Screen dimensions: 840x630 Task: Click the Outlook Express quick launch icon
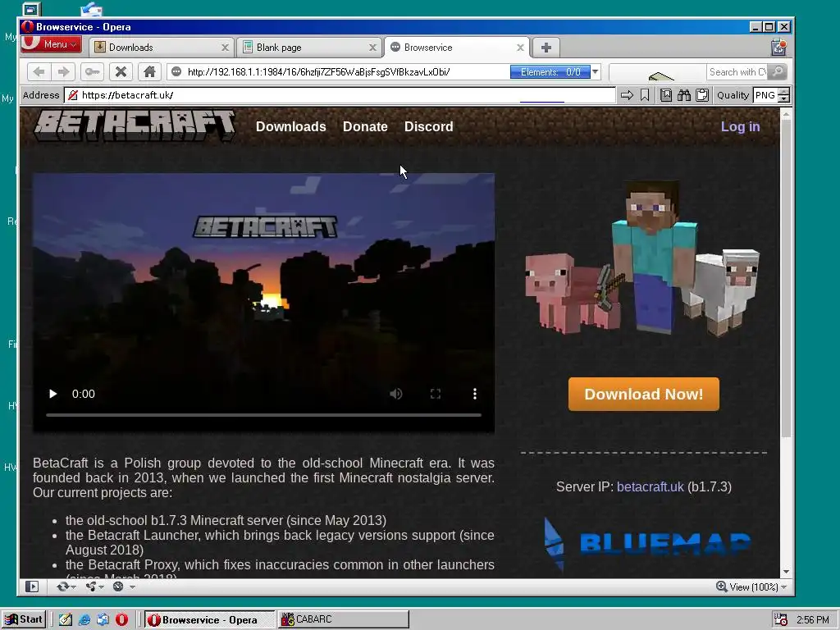pyautogui.click(x=103, y=620)
